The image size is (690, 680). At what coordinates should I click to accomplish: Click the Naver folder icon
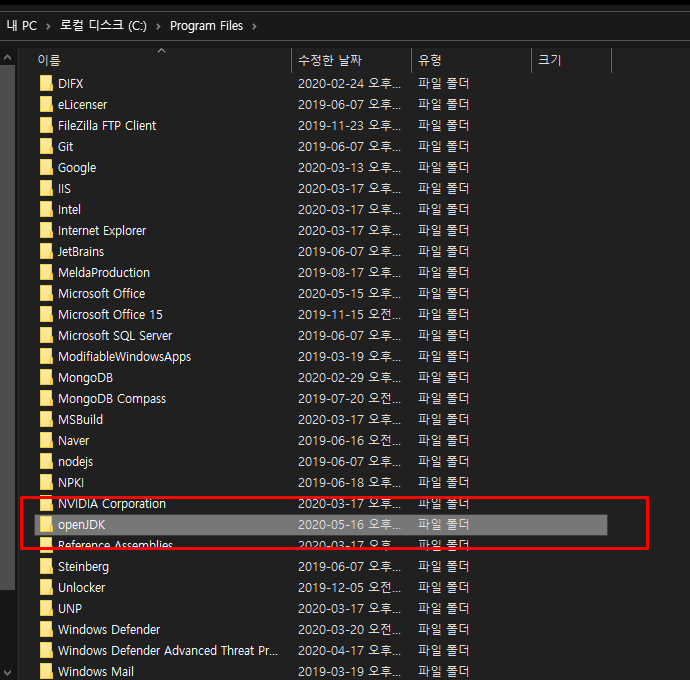coord(46,441)
